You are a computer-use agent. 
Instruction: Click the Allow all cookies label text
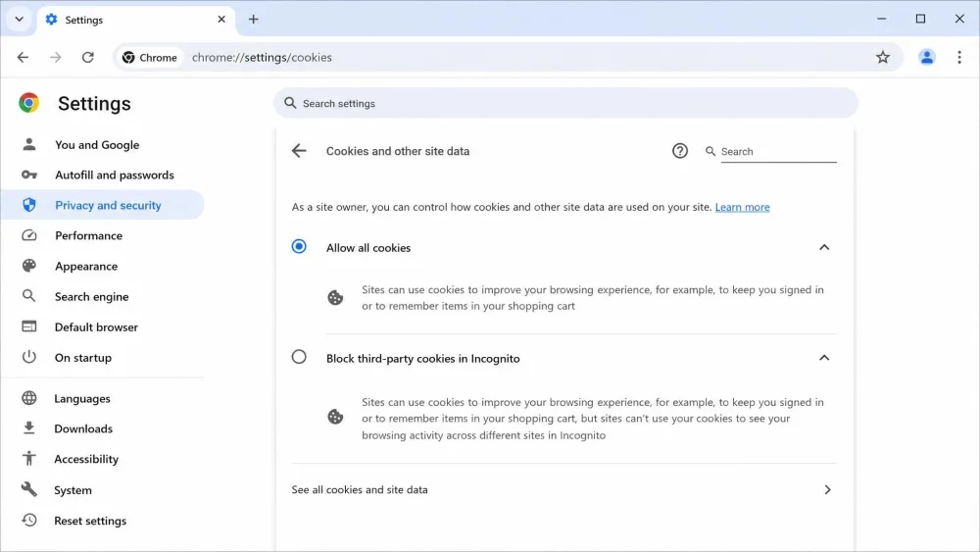[x=368, y=248]
